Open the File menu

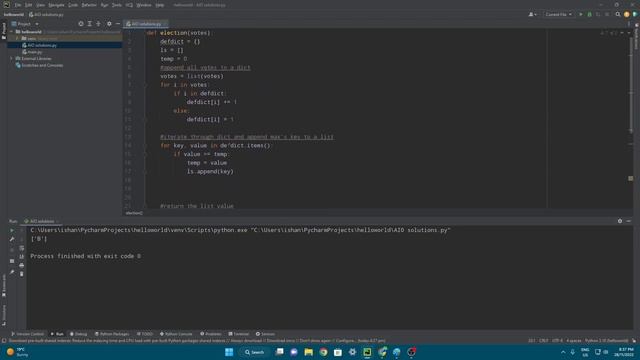[18, 5]
